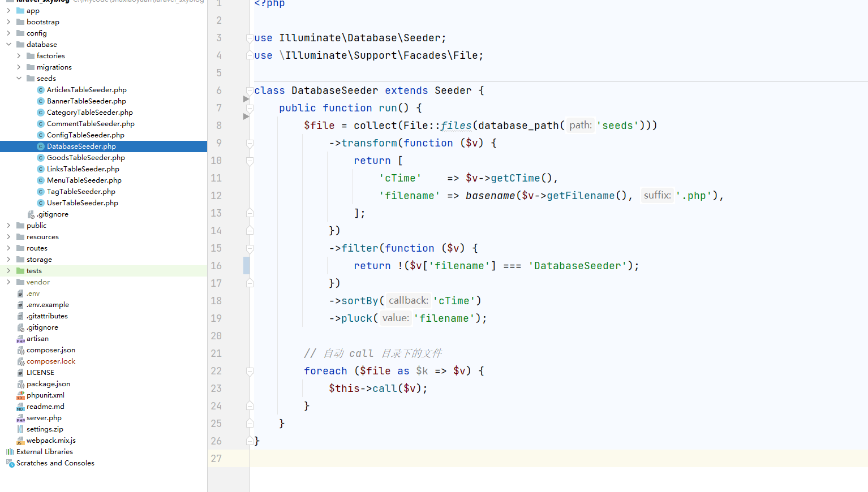Expand the migrations folder
This screenshot has height=492, width=868.
[x=19, y=67]
